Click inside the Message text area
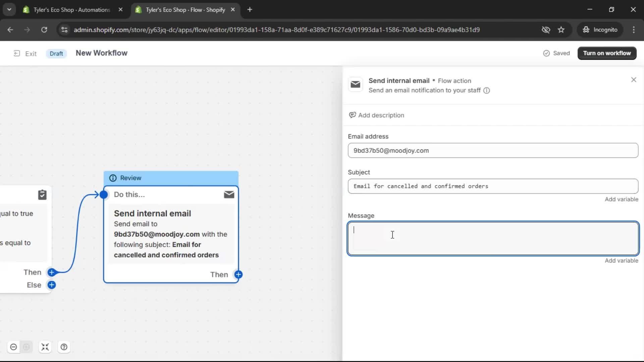The image size is (644, 362). (493, 238)
